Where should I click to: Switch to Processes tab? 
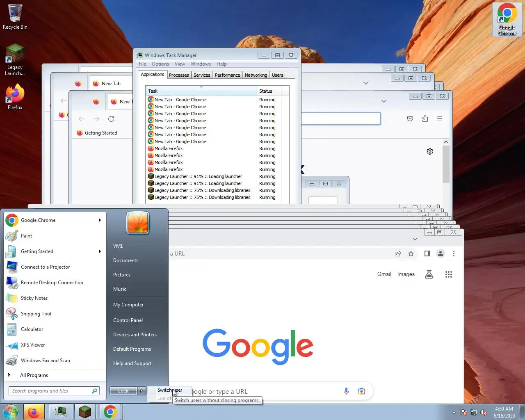point(179,75)
